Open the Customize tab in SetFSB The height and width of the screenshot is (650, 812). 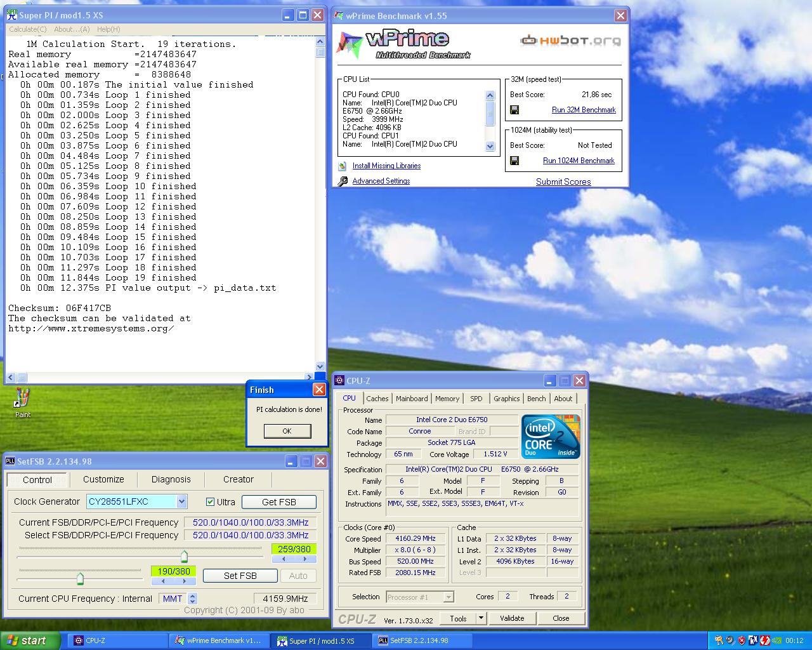[103, 479]
